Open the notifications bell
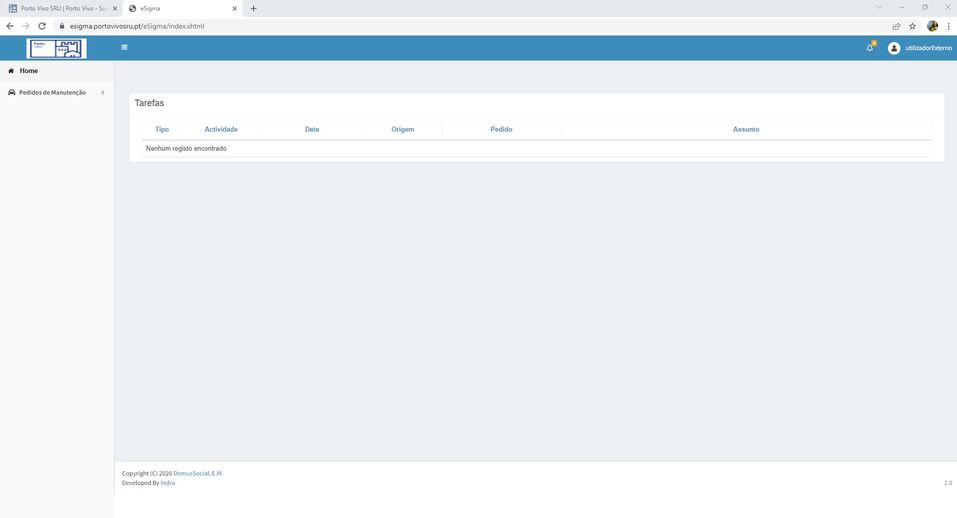 [x=870, y=48]
